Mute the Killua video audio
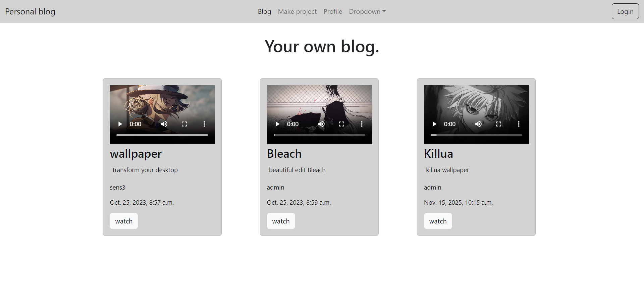Image resolution: width=644 pixels, height=304 pixels. point(478,124)
